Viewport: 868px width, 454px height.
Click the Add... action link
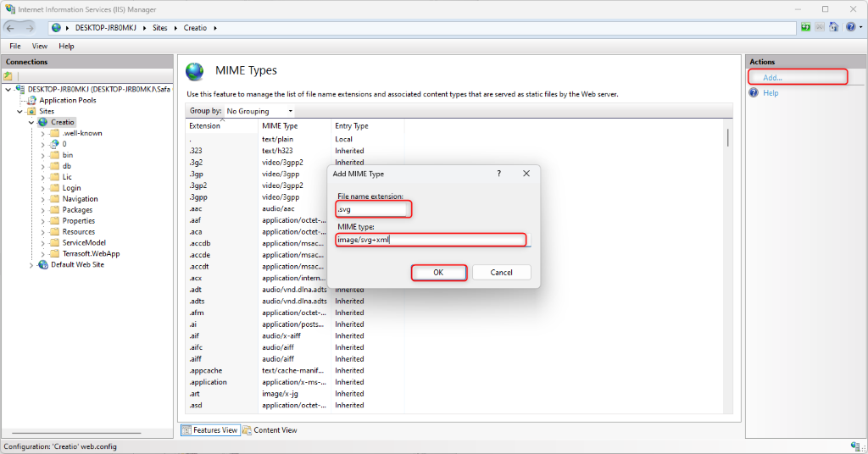[772, 77]
